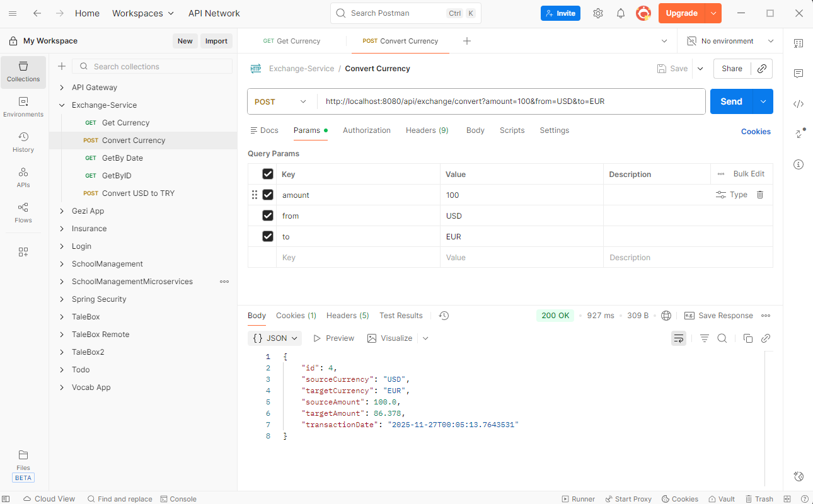Open the No environment selector dropdown

tap(730, 41)
